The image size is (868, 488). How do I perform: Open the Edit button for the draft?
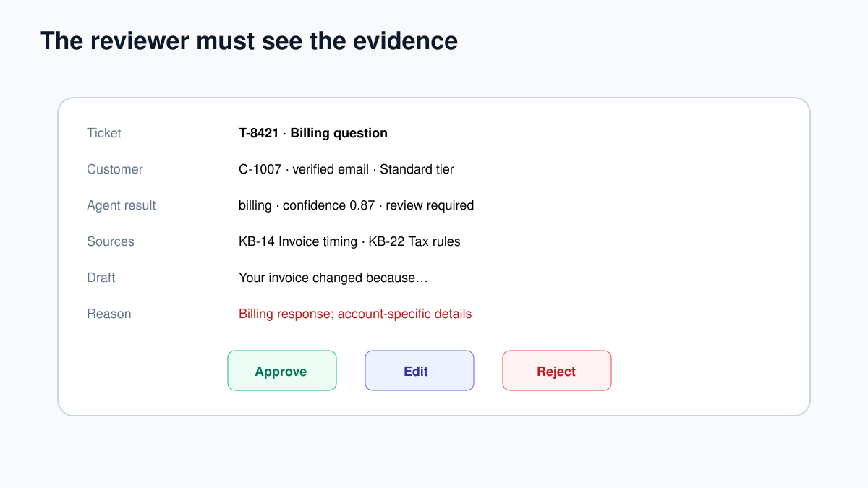point(420,371)
